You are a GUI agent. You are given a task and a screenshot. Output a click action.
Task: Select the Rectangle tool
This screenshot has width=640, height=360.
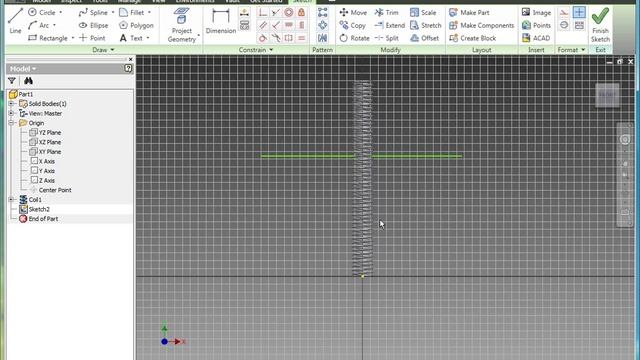(x=48, y=38)
